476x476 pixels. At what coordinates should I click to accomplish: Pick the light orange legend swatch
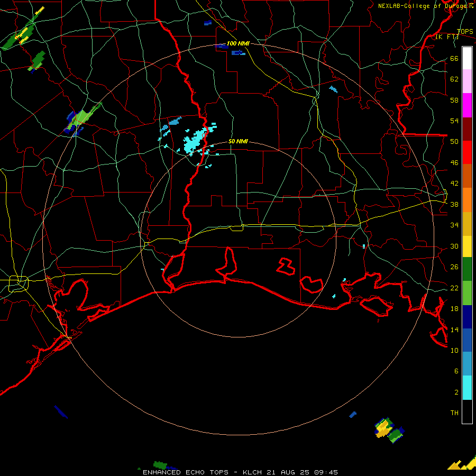pos(467,200)
